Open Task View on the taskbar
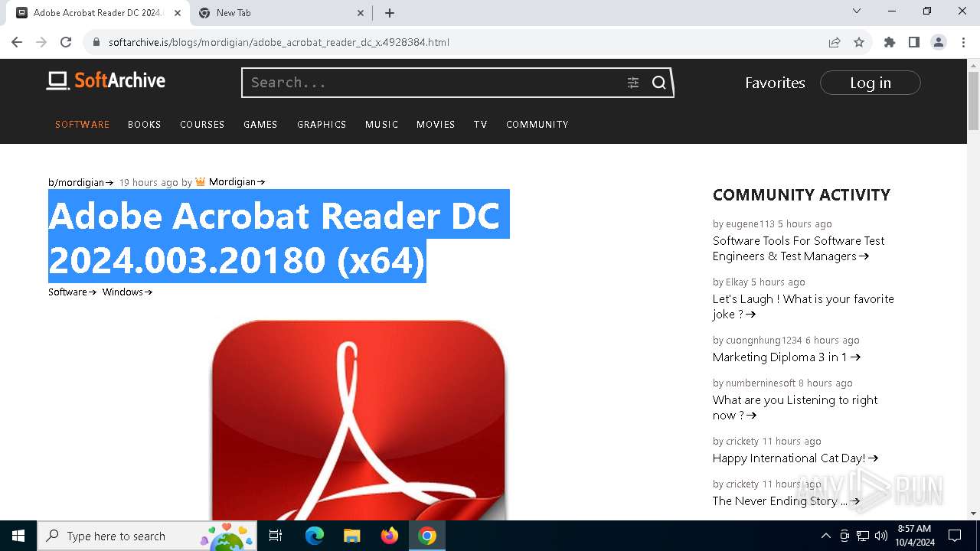Screen dimensions: 980x551 pyautogui.click(x=276, y=536)
